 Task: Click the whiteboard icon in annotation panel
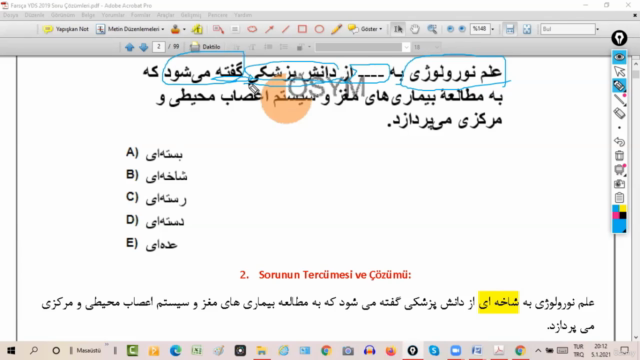click(620, 170)
